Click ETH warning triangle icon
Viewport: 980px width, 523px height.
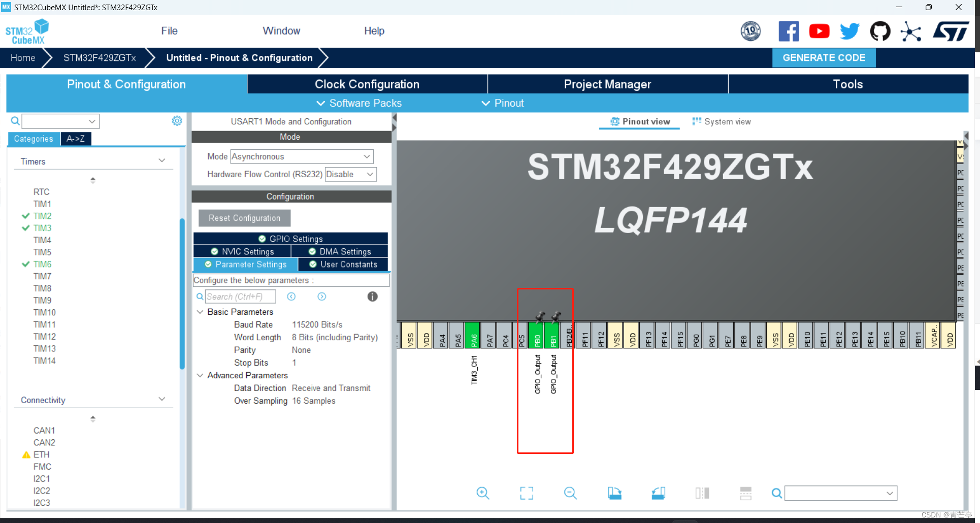pyautogui.click(x=26, y=454)
